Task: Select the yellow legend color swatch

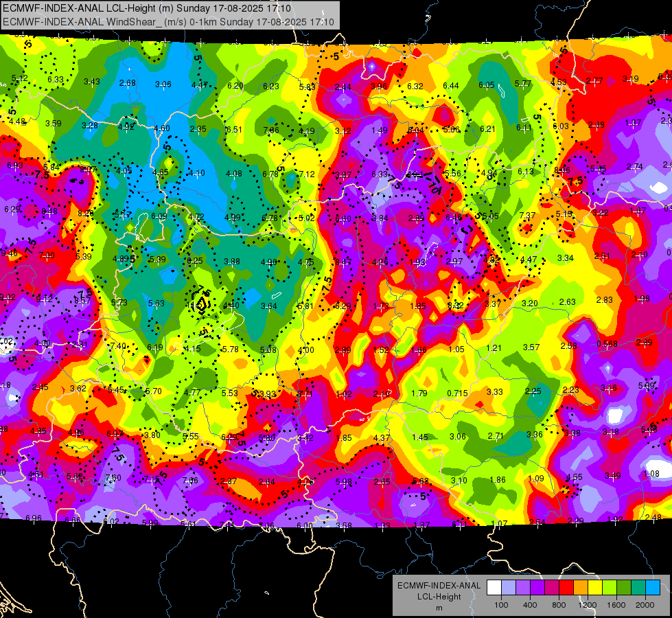Action: coord(595,588)
